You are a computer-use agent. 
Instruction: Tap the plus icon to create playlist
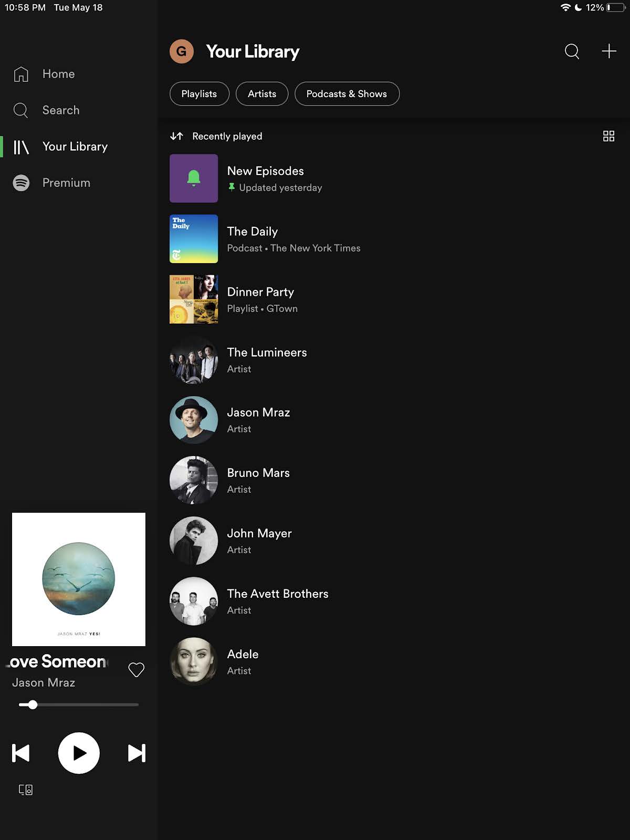[608, 51]
